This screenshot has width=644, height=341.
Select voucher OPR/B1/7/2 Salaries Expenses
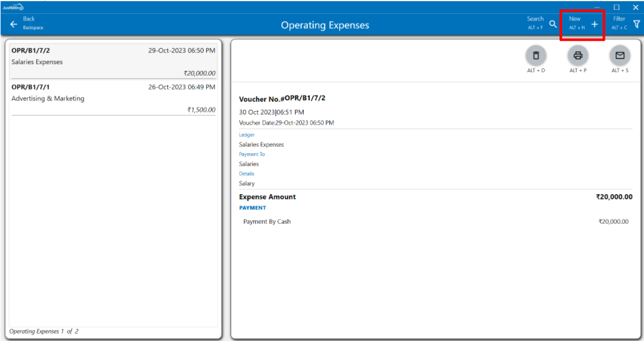point(113,62)
